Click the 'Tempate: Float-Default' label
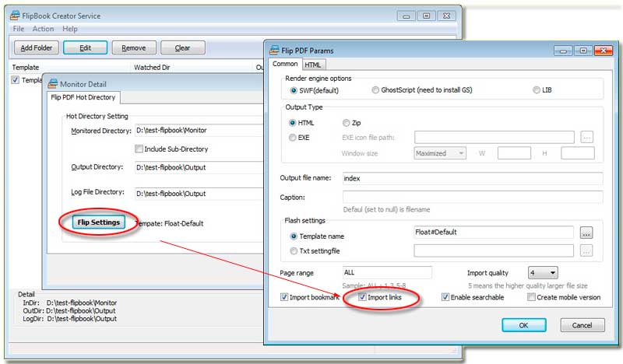Screen dimensions: 623x364 coord(170,223)
